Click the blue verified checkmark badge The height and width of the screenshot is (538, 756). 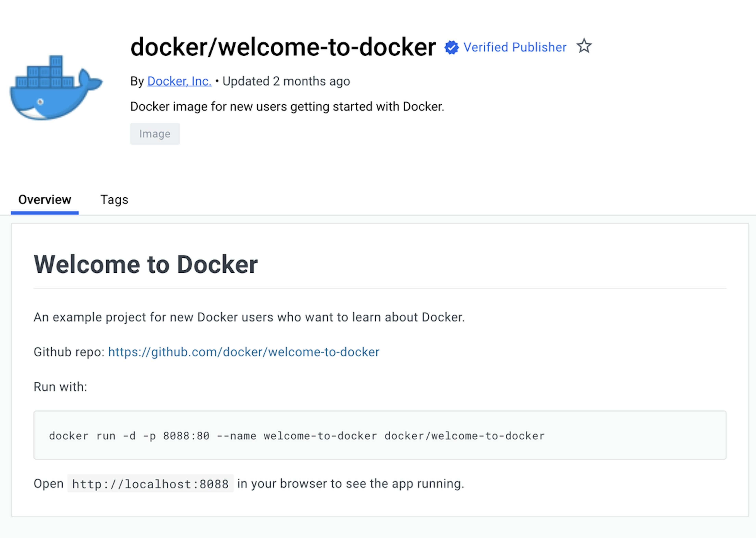pos(451,47)
